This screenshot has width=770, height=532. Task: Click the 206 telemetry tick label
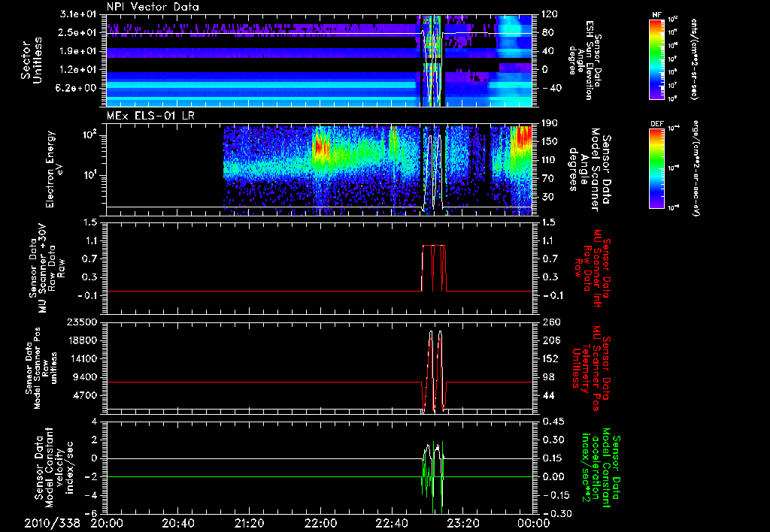[550, 340]
